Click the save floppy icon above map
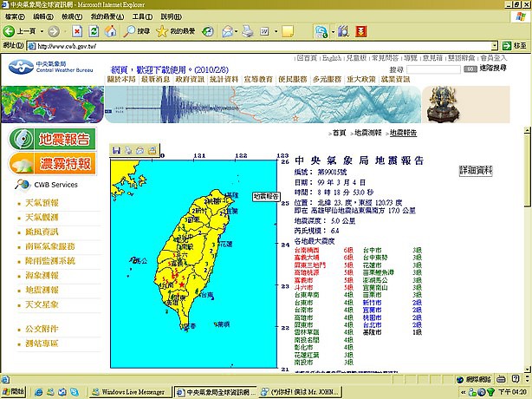532x399 pixels. coord(116,151)
